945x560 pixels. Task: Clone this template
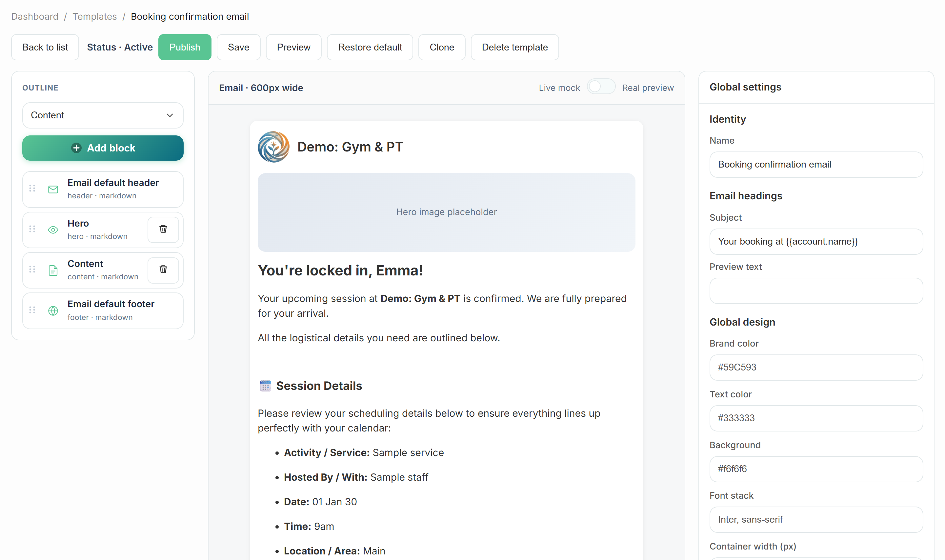click(x=442, y=47)
